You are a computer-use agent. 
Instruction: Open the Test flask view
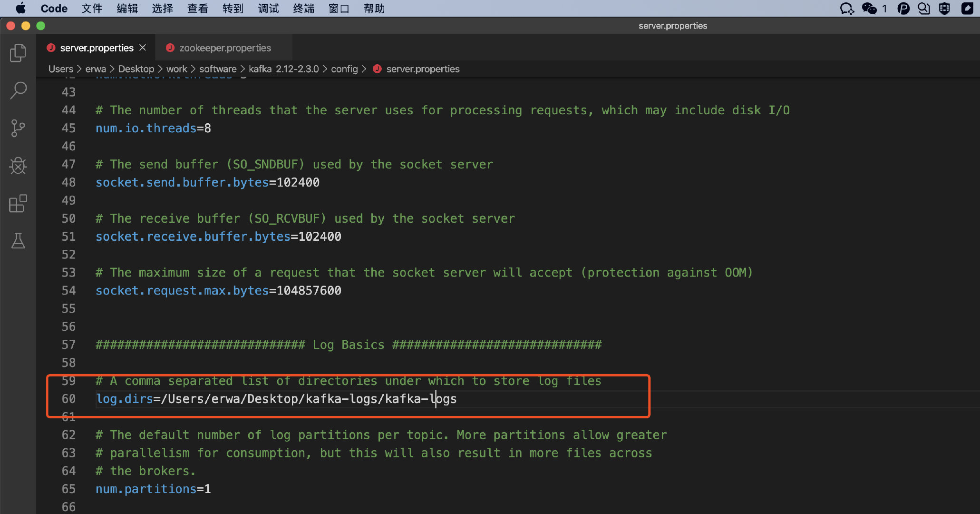(18, 241)
